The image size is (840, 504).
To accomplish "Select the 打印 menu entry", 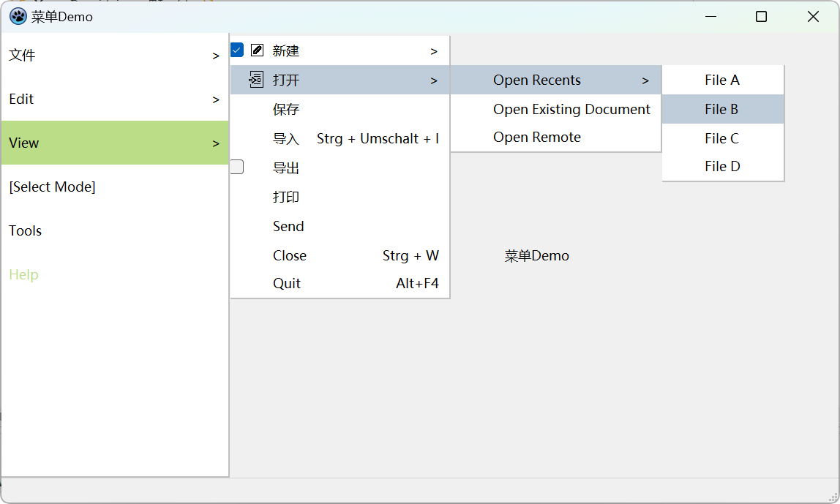I will click(x=286, y=197).
